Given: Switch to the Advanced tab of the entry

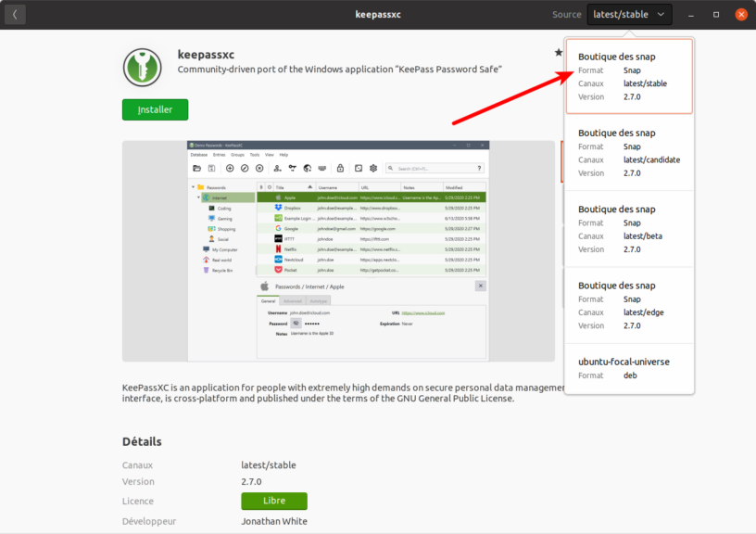Looking at the screenshot, I should (x=292, y=301).
